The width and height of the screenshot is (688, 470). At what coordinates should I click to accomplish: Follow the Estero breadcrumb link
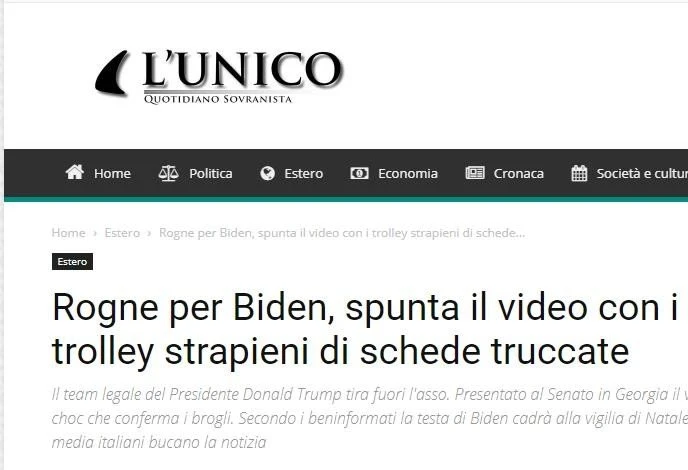[122, 233]
